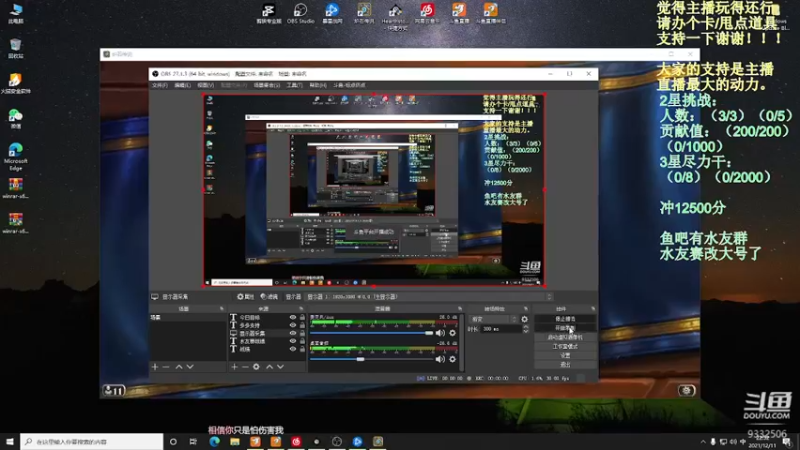800x450 pixels.
Task: Click the 设置 button in controls
Action: [x=565, y=356]
